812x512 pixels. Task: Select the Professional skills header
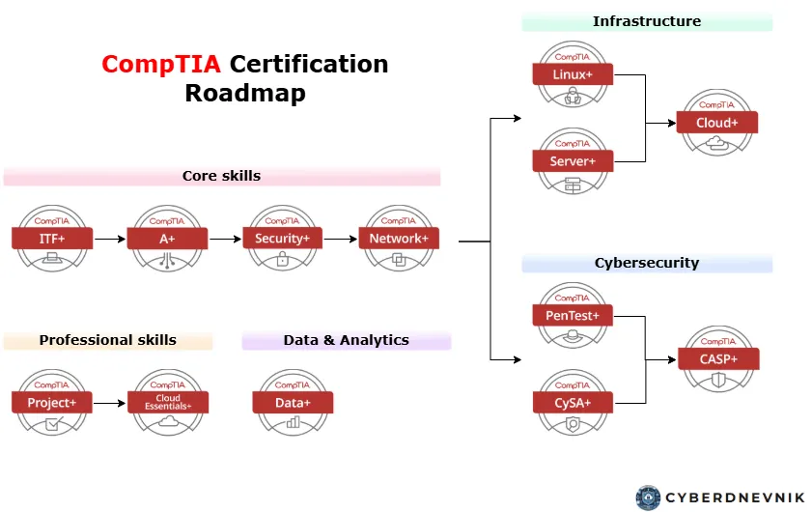108,340
